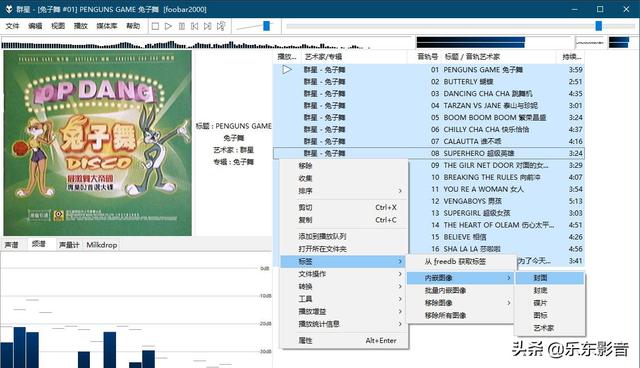Open the 文件 menu
640x368 pixels.
coord(12,26)
